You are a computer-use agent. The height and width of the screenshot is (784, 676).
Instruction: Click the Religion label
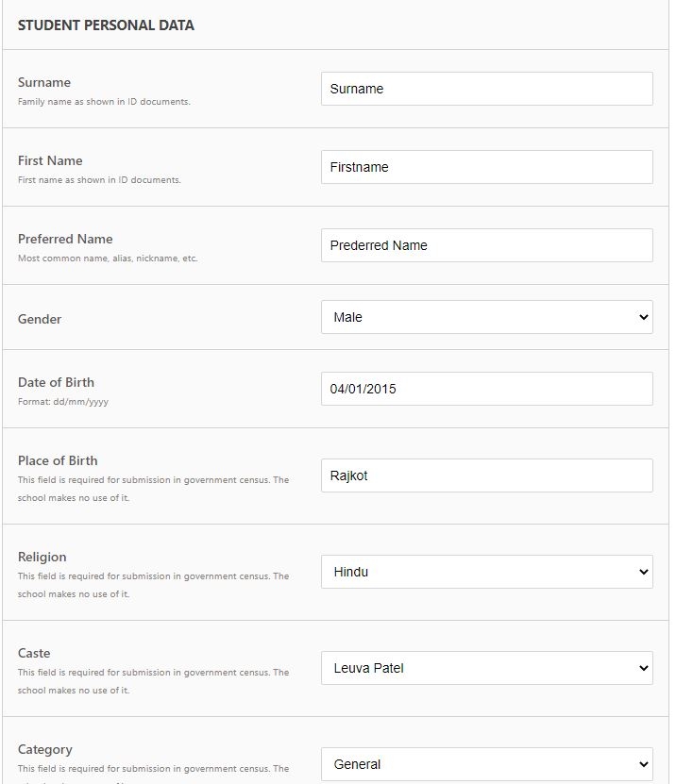coord(42,557)
